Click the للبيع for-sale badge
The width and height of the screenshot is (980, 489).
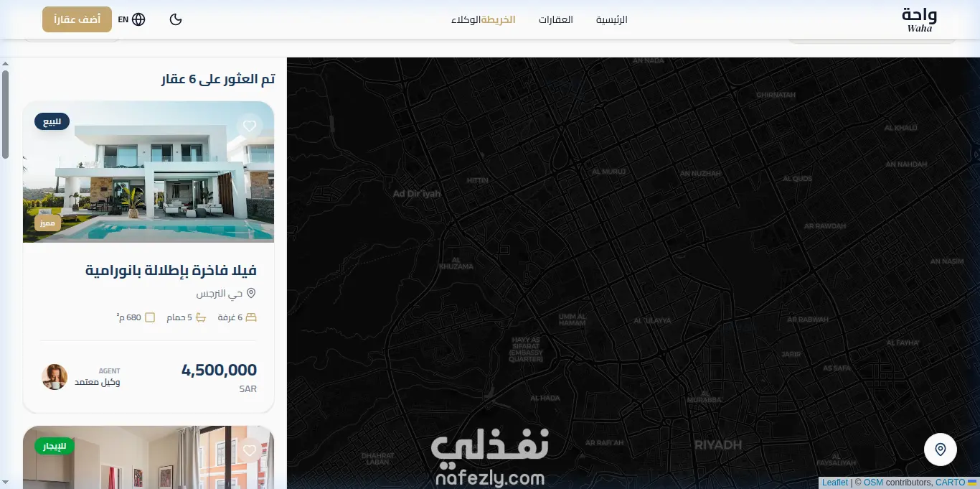52,122
